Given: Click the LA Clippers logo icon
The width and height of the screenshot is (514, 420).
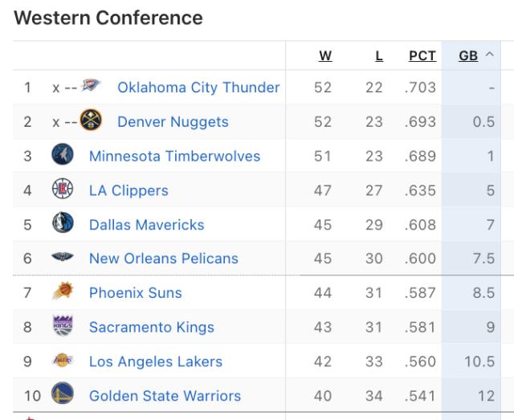Looking at the screenshot, I should [62, 191].
